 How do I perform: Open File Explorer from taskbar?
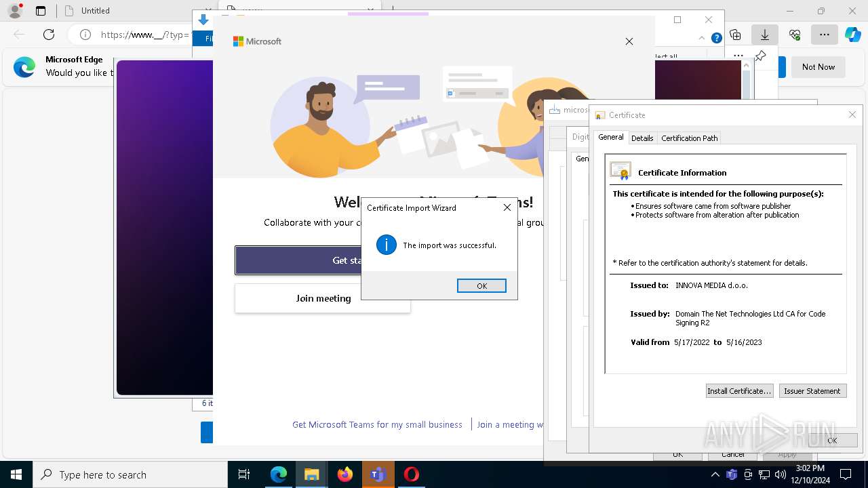pyautogui.click(x=311, y=474)
